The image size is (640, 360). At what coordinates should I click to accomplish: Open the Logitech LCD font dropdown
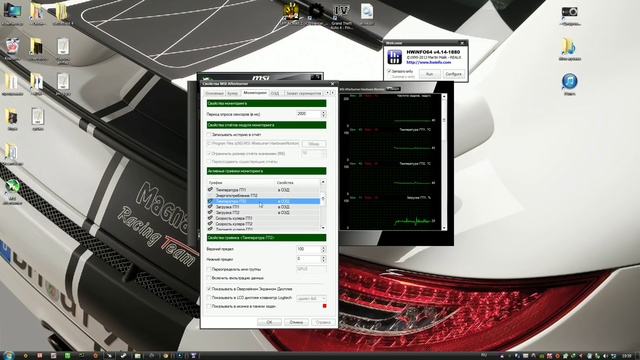[x=311, y=298]
